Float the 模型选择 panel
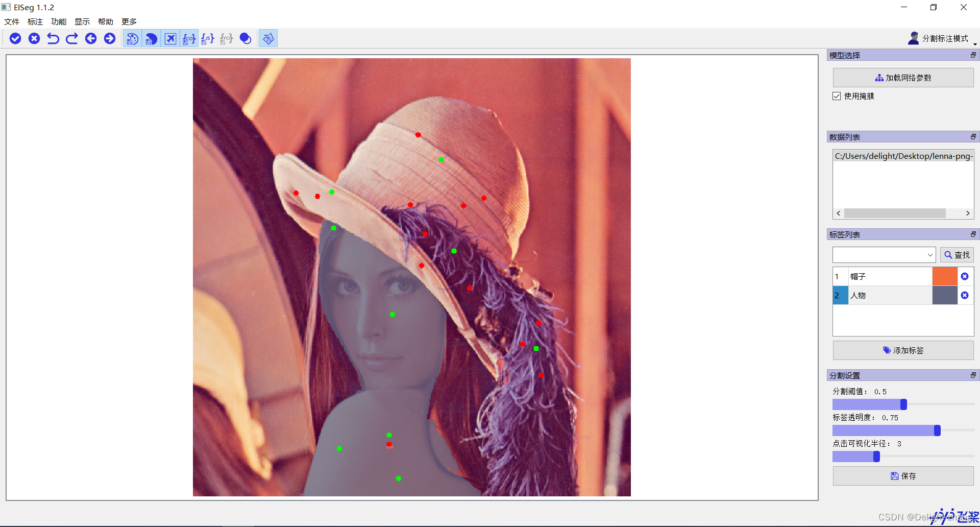980x527 pixels. pyautogui.click(x=973, y=55)
